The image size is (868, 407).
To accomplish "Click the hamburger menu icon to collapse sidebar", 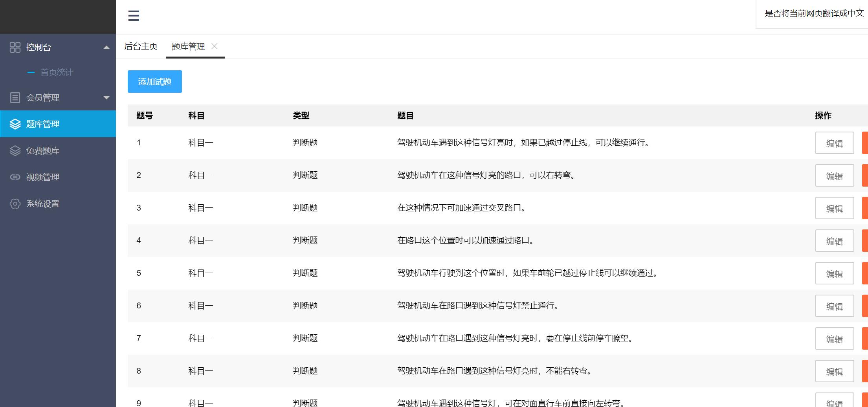I will pos(134,16).
